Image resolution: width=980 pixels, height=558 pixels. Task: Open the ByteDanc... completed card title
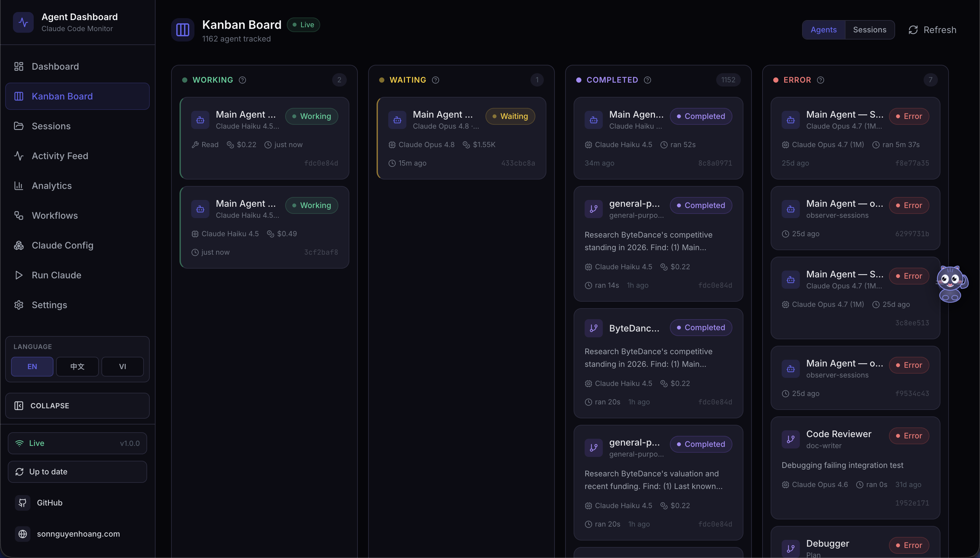click(x=634, y=328)
